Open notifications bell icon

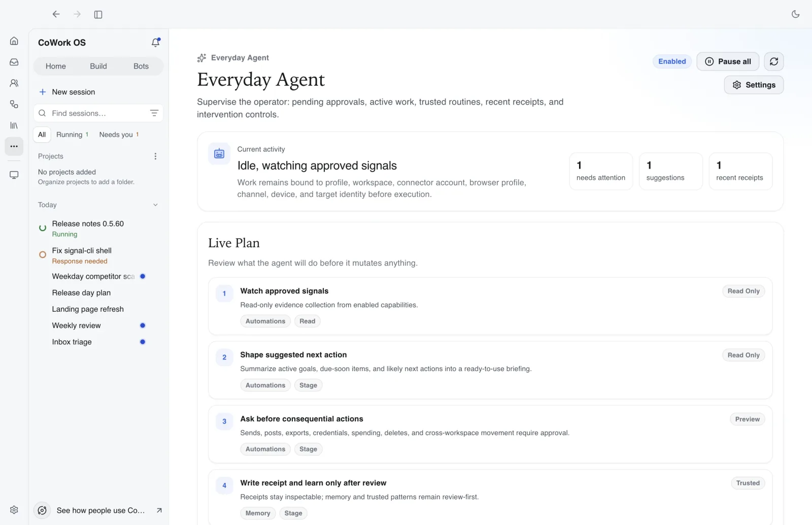click(x=156, y=43)
